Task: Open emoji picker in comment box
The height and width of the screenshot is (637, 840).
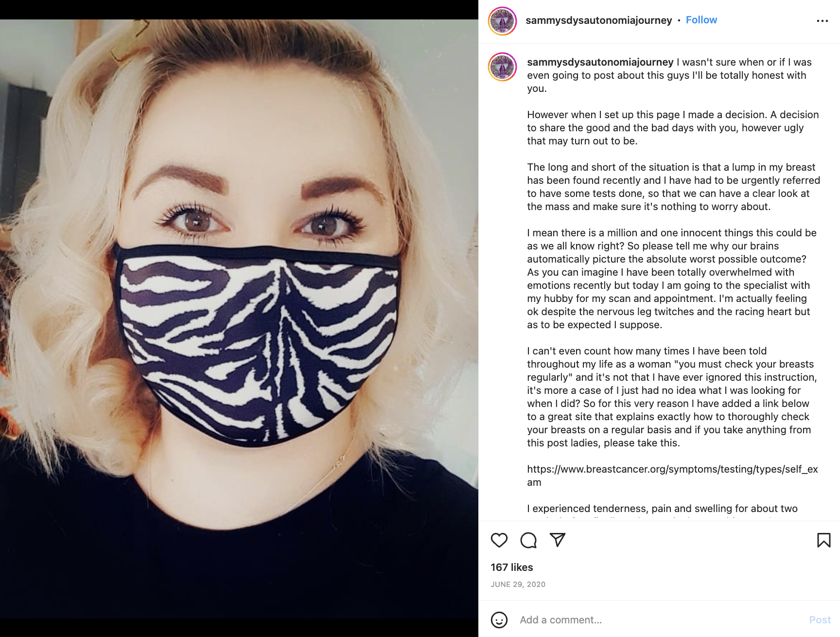Action: (499, 620)
